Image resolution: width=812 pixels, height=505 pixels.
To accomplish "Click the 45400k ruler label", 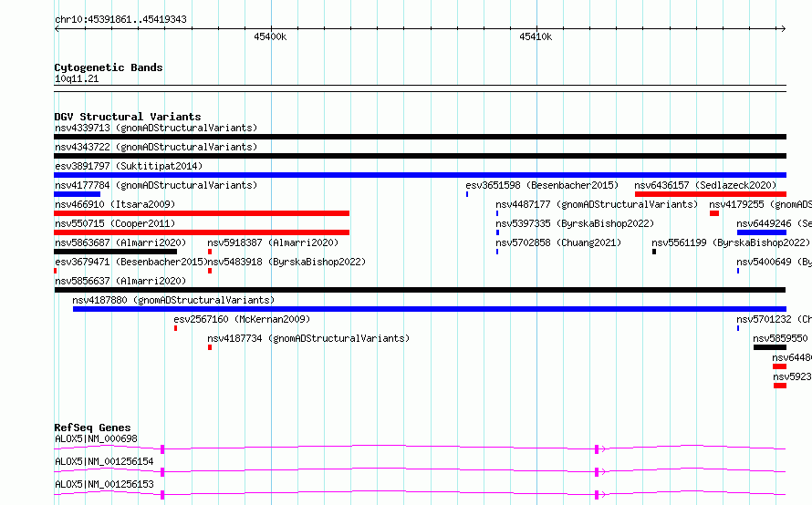I will [270, 36].
